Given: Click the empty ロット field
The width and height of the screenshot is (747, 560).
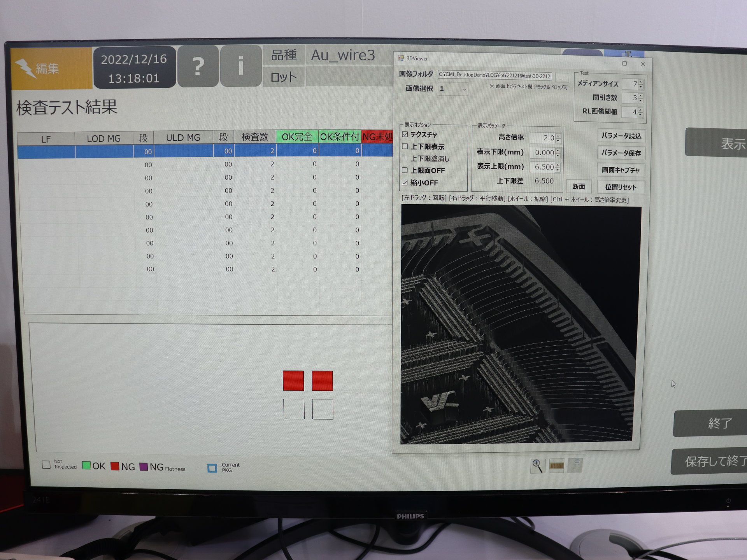Looking at the screenshot, I should tap(350, 77).
